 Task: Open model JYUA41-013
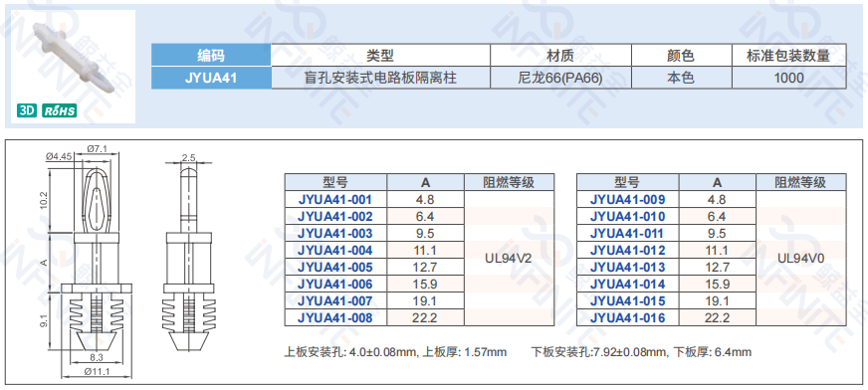click(x=628, y=268)
